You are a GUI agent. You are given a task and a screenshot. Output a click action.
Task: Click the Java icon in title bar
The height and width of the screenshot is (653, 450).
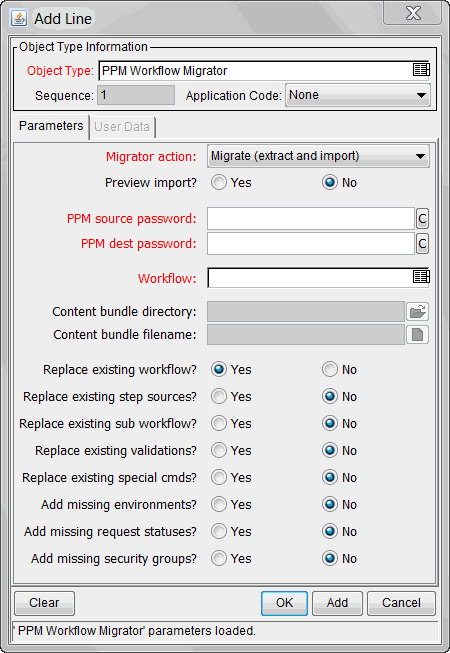pos(19,18)
